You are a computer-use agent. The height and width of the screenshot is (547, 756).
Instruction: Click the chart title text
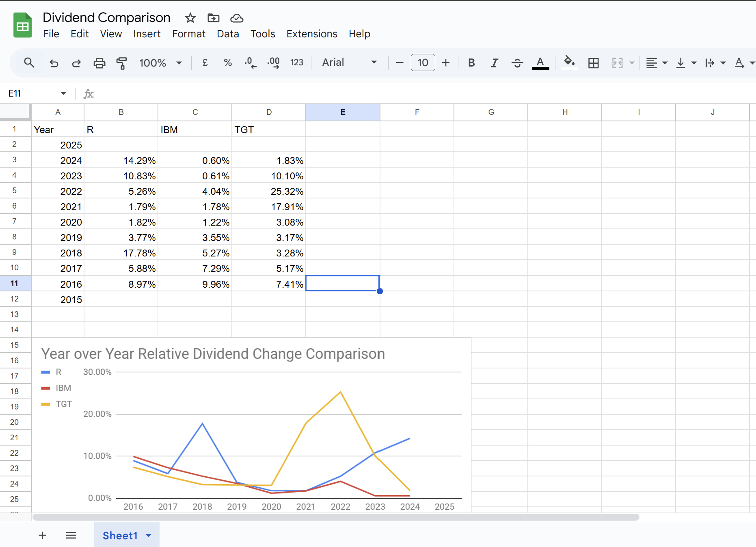tap(213, 354)
